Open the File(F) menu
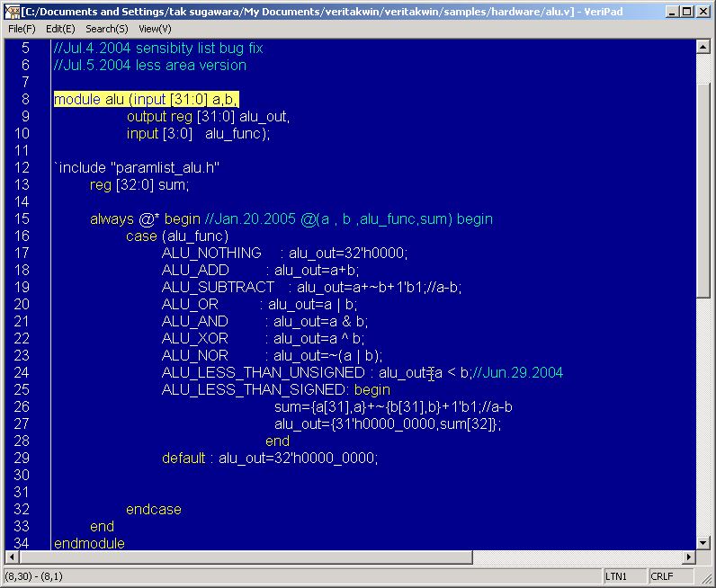716x588 pixels. [22, 29]
